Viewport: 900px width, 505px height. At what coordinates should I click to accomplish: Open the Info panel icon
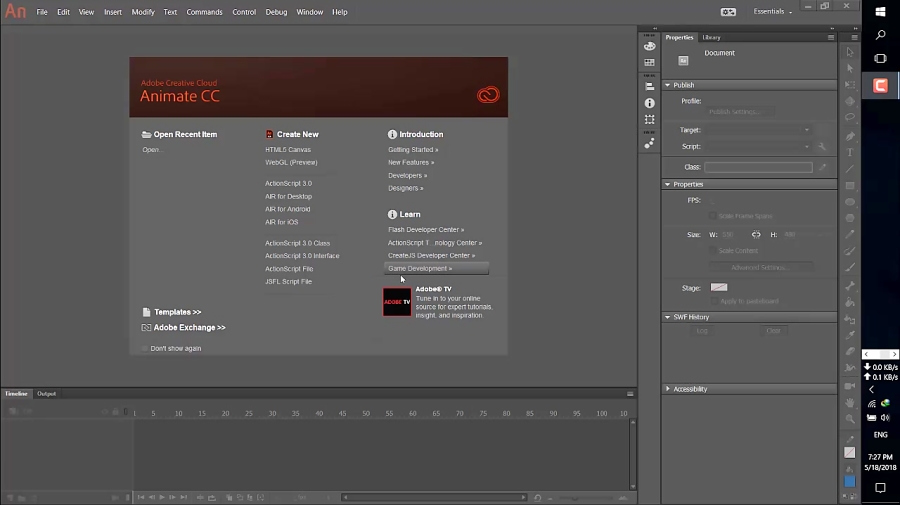(x=649, y=103)
